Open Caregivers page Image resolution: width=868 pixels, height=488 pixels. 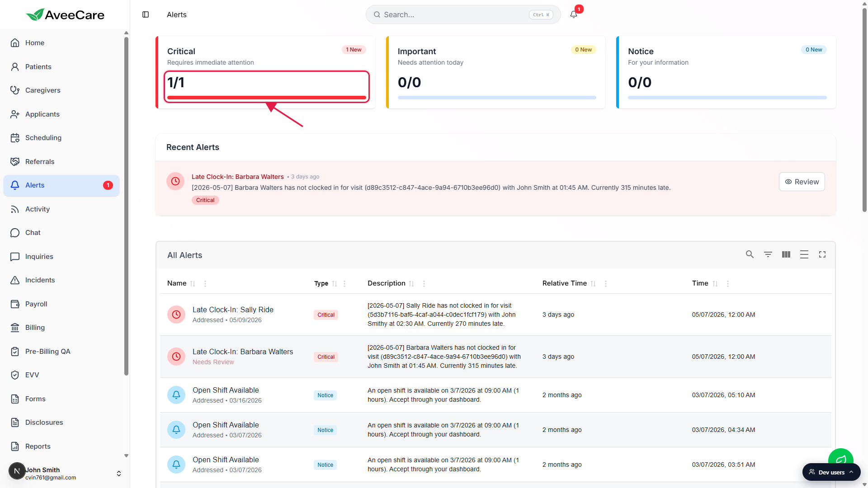pyautogui.click(x=61, y=90)
